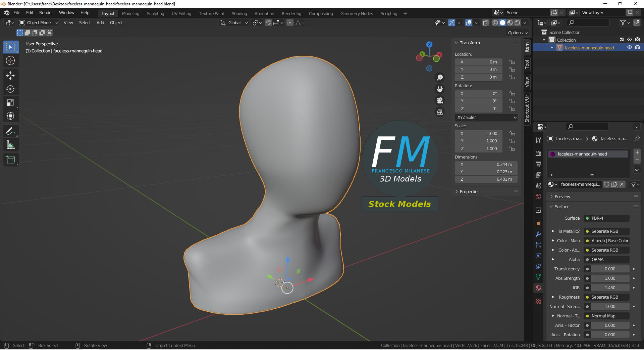Hide faceless-mannequin-head in viewport via eye
The width and height of the screenshot is (644, 350).
click(630, 47)
